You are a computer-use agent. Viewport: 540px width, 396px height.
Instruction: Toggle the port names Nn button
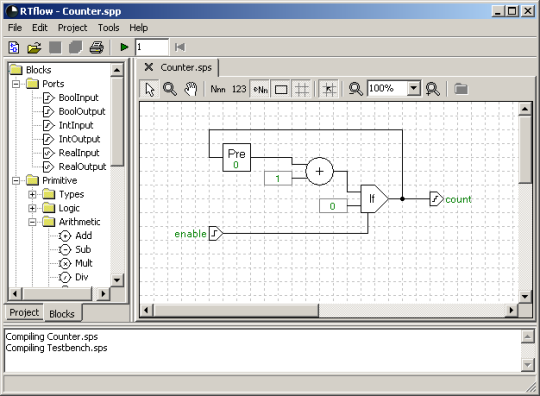pos(260,89)
